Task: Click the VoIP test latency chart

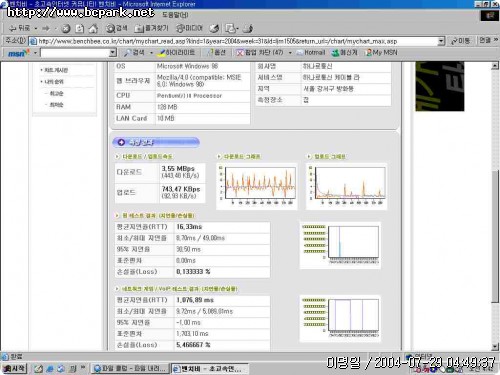Action: click(x=340, y=318)
